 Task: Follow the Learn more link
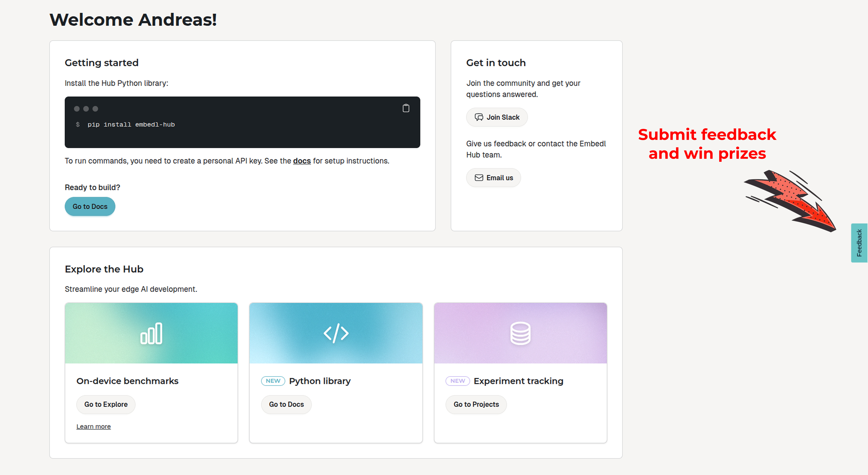click(x=93, y=427)
